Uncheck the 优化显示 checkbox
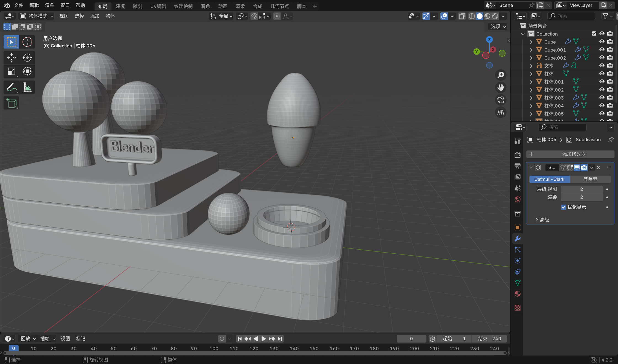 [x=563, y=207]
